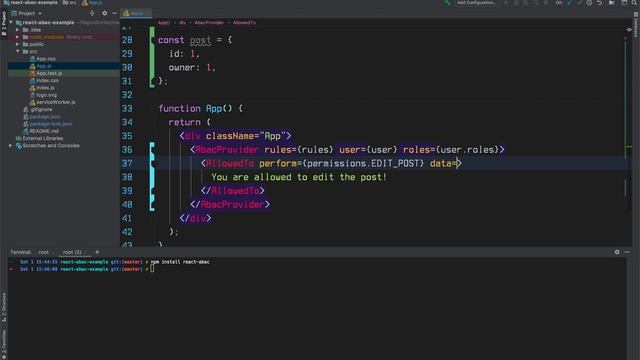Viewport: 640px width, 360px height.
Task: Toggle the Database tool window on right stripe
Action: (636, 25)
